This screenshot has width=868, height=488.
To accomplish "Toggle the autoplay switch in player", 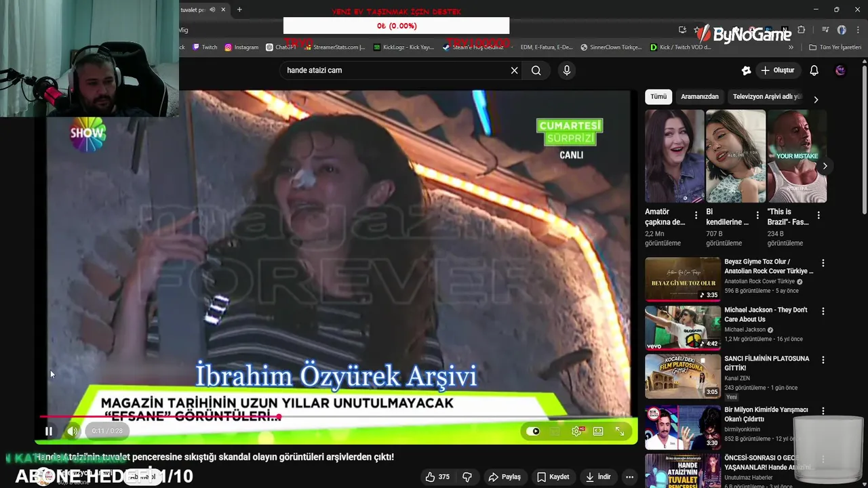I will tap(534, 431).
